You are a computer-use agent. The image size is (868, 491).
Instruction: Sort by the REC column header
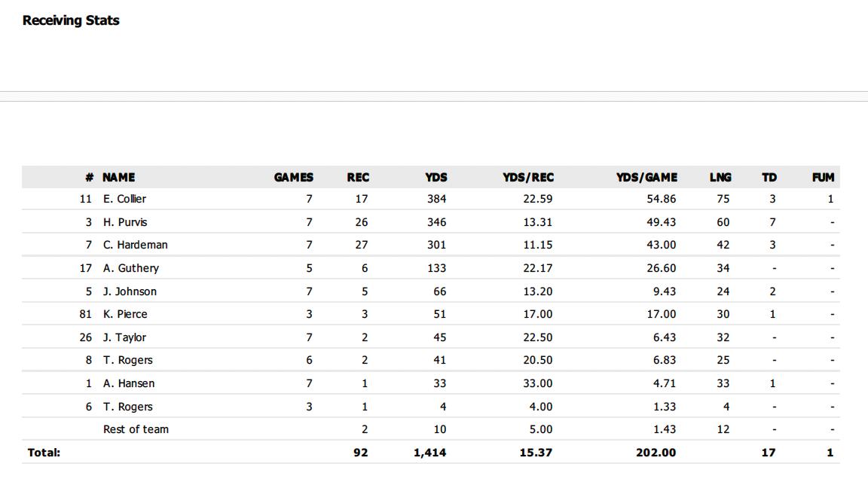point(358,178)
